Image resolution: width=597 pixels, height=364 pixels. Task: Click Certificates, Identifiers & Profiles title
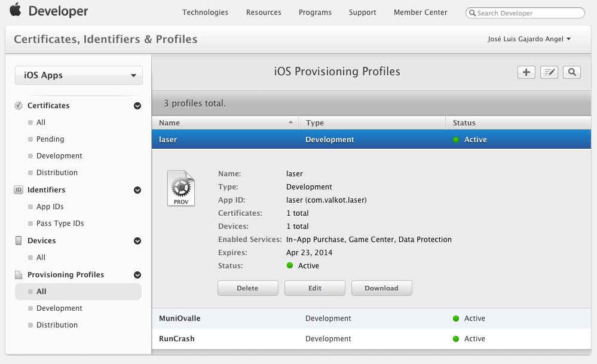(105, 39)
